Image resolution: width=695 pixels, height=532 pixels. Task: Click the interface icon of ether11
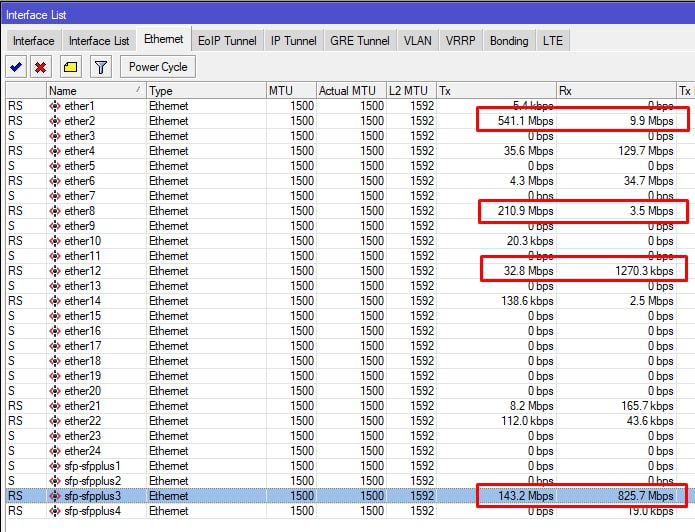pos(55,256)
